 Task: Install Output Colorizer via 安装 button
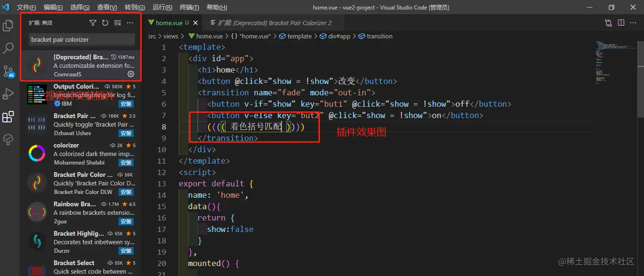pos(126,104)
